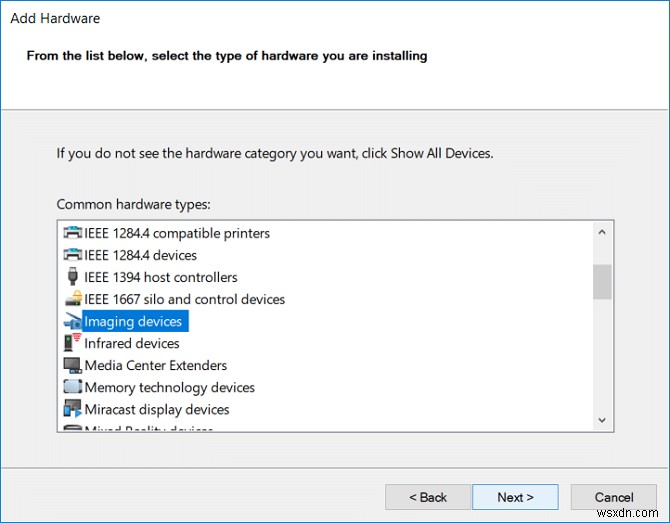Click the Media Center Extenders icon
This screenshot has height=523, width=670.
pyautogui.click(x=72, y=365)
